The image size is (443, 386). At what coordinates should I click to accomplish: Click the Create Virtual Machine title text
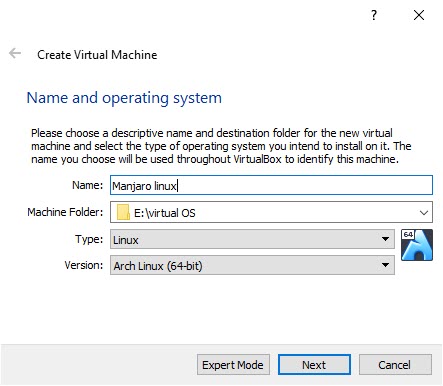[x=97, y=55]
